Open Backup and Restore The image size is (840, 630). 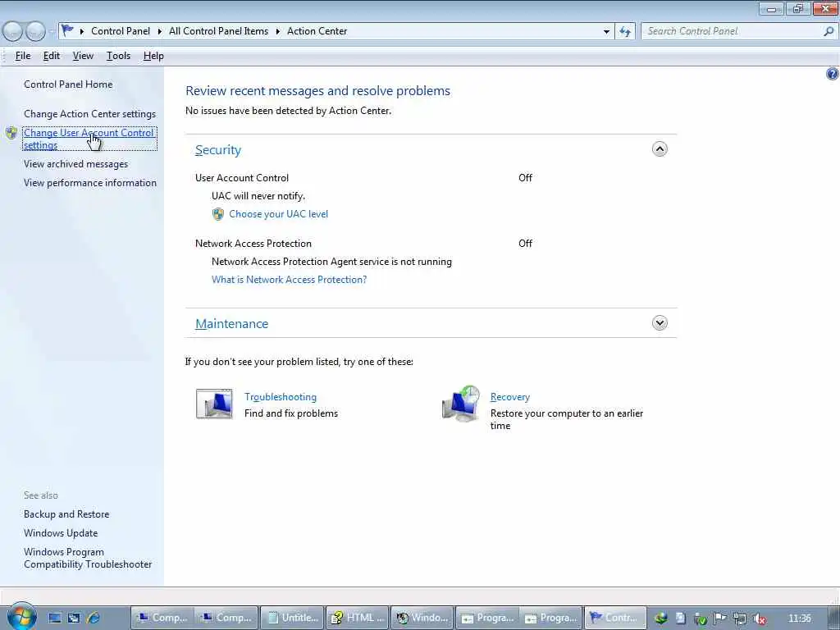66,514
